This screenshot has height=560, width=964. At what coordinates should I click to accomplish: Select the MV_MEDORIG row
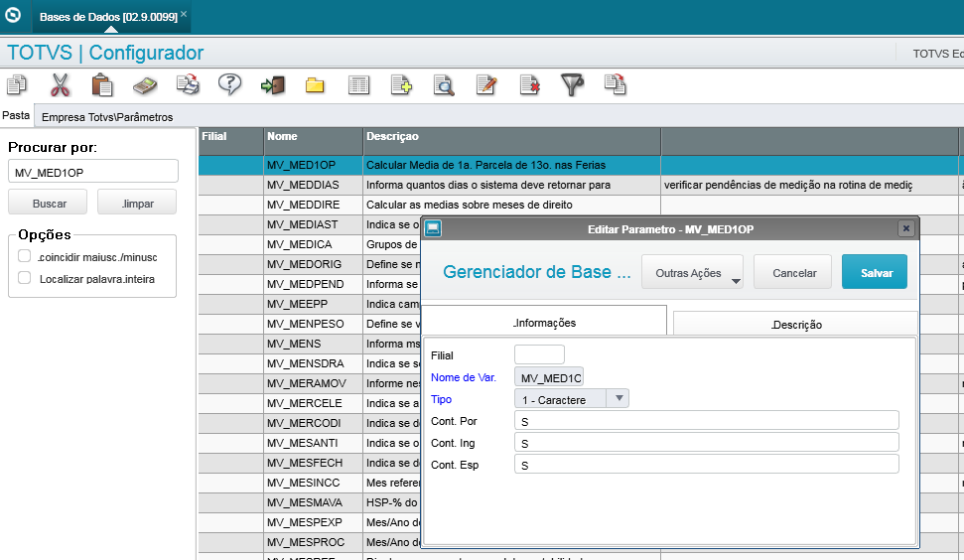pyautogui.click(x=310, y=264)
